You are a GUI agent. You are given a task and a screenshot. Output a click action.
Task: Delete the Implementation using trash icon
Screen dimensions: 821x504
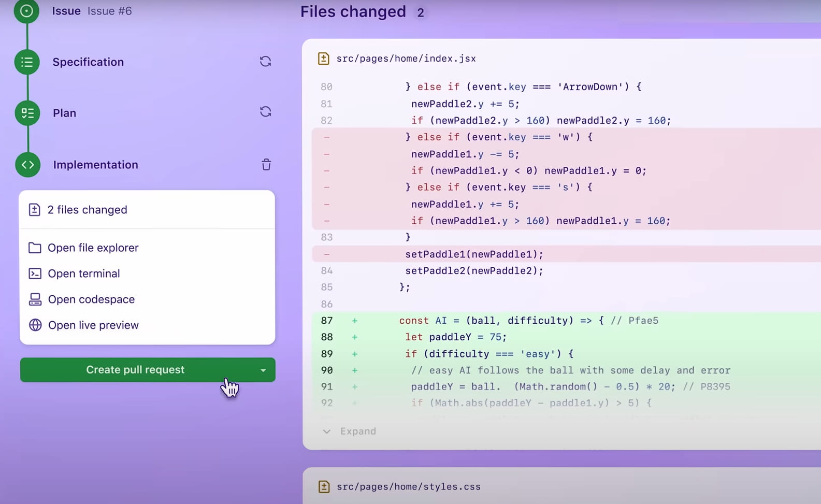[x=266, y=165]
